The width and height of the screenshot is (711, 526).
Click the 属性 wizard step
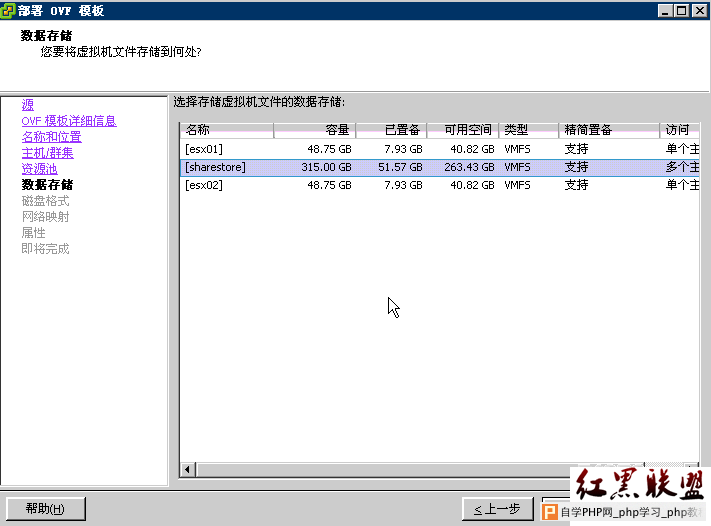pos(34,233)
